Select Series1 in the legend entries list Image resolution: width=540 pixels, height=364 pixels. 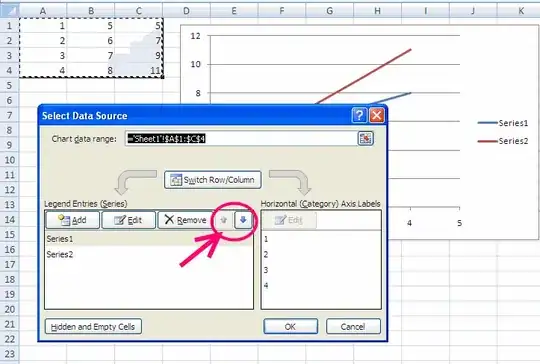coord(149,239)
